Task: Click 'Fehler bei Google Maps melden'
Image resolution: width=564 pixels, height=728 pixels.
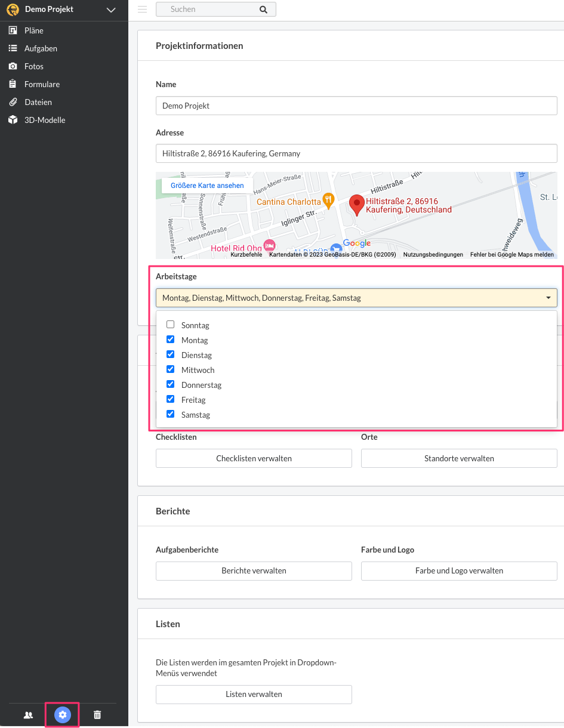Action: click(x=512, y=255)
